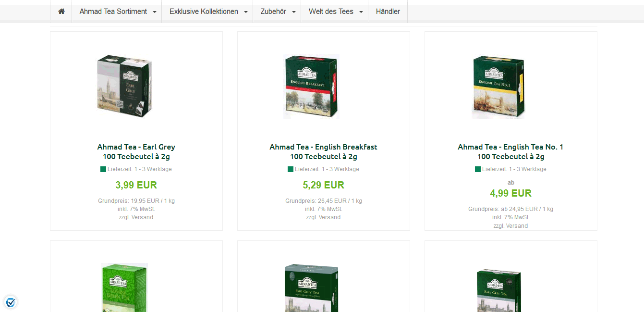Expand the Exklusive Kollektionen dropdown arrow
This screenshot has height=312, width=644.
click(x=246, y=12)
